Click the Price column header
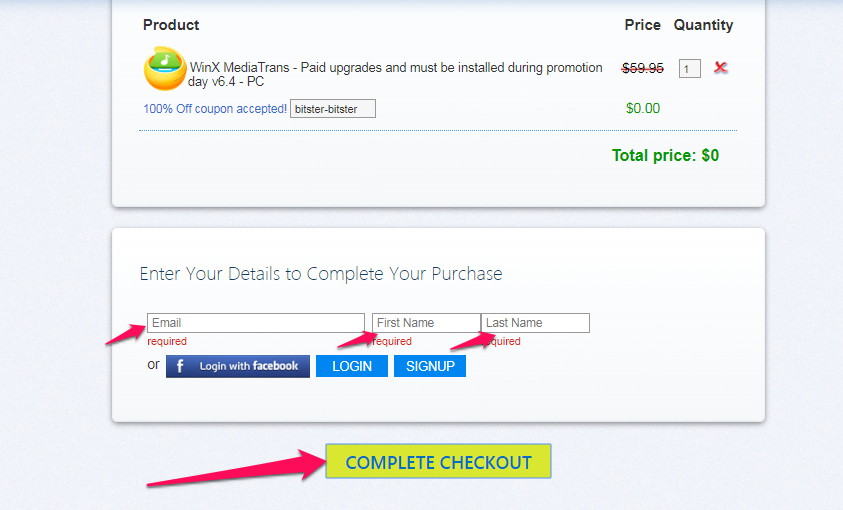Screen dimensions: 843x510 (642, 25)
